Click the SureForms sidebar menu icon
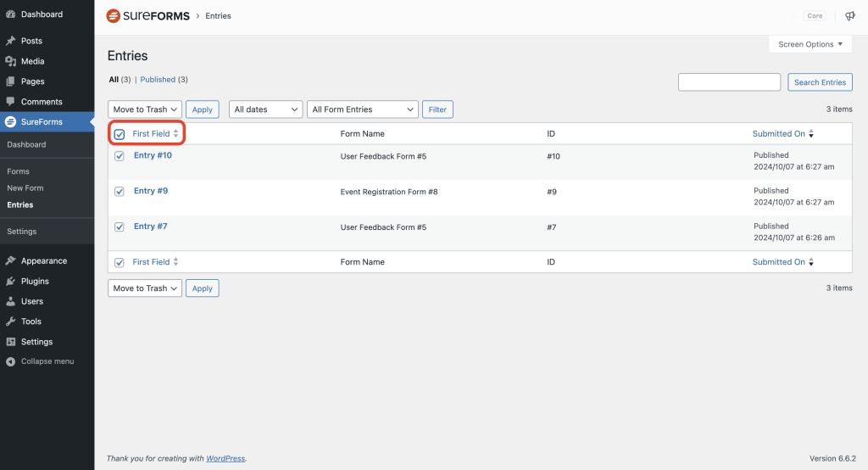The width and height of the screenshot is (868, 470). tap(10, 122)
